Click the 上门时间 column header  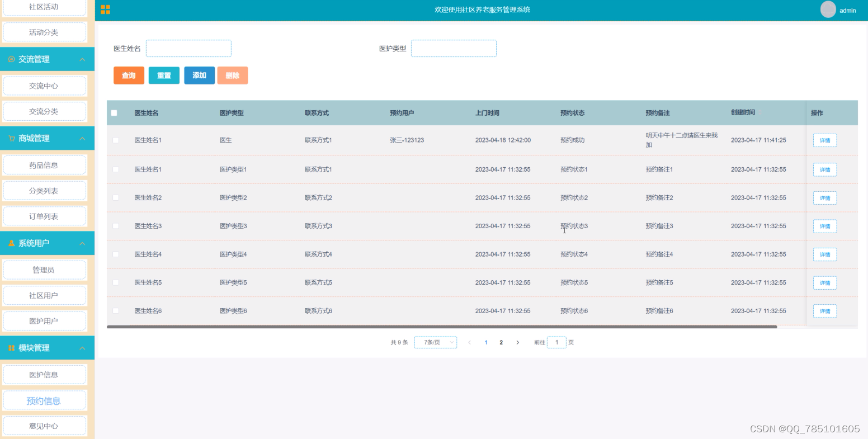coord(487,113)
